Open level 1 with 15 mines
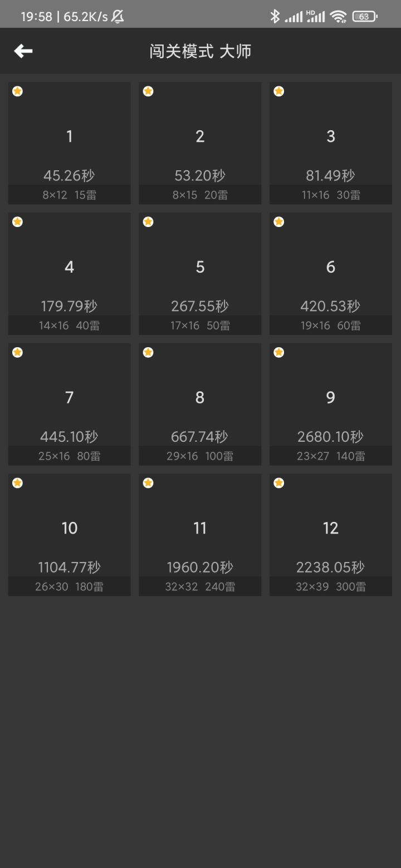Image resolution: width=401 pixels, height=868 pixels. pos(70,143)
